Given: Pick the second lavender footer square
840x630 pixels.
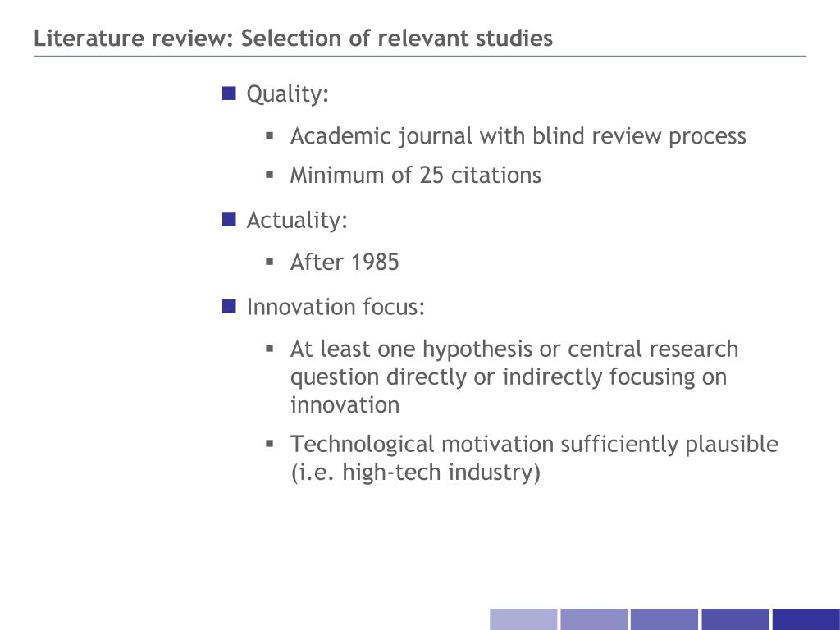Looking at the screenshot, I should tap(594, 619).
